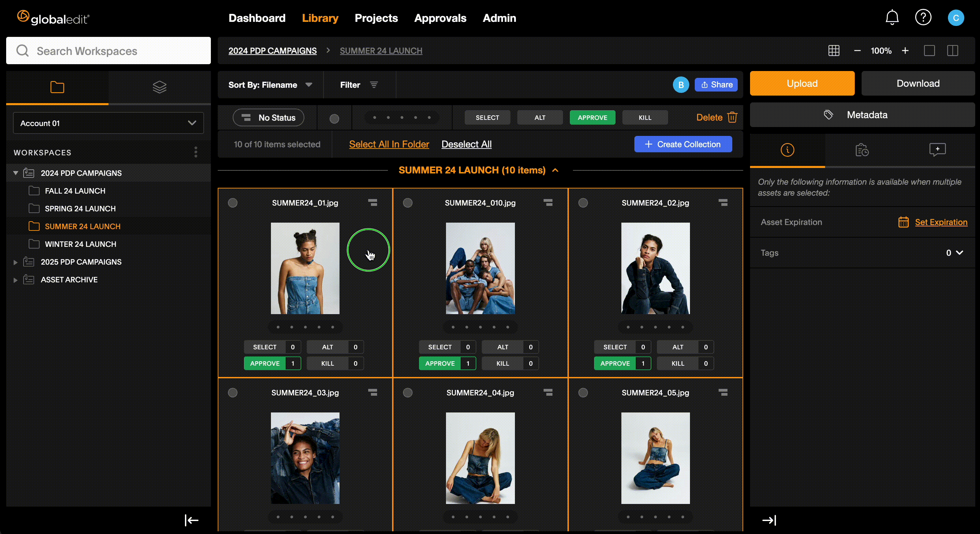Open the comments tab

click(937, 150)
